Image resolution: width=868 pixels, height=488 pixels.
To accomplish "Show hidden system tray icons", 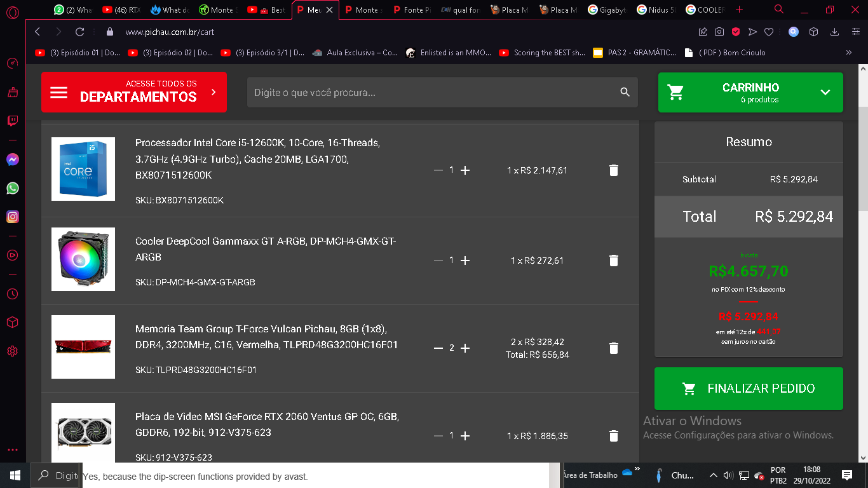I will [x=713, y=475].
